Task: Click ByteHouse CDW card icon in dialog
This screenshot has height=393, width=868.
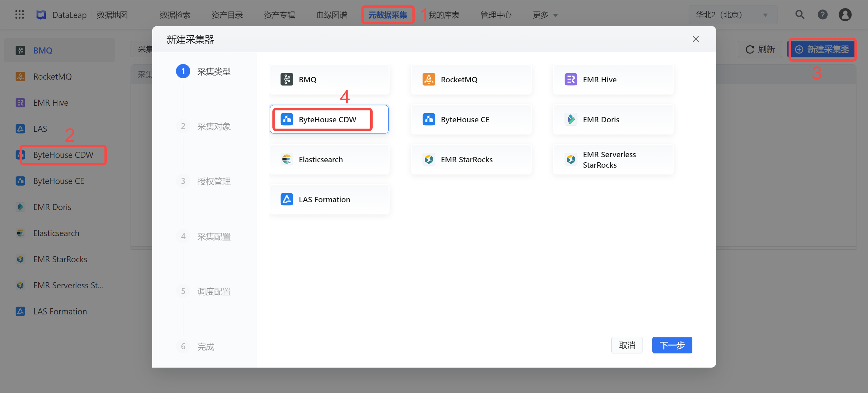Action: click(287, 120)
